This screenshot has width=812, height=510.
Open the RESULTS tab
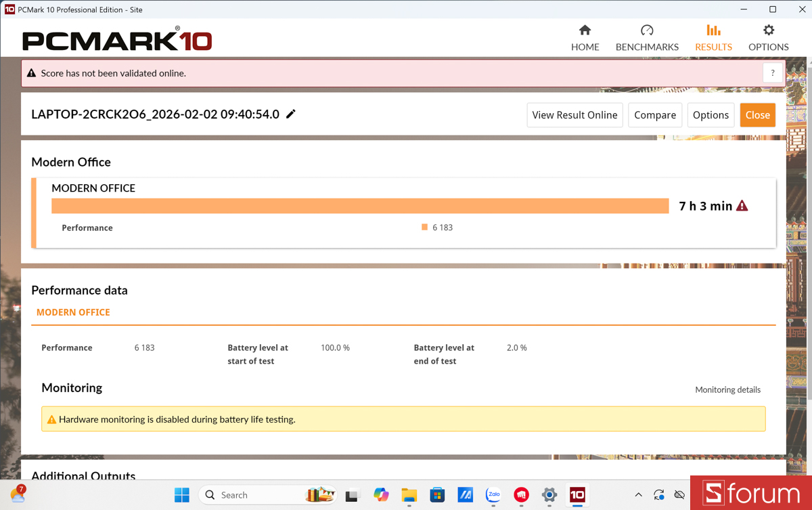click(713, 38)
